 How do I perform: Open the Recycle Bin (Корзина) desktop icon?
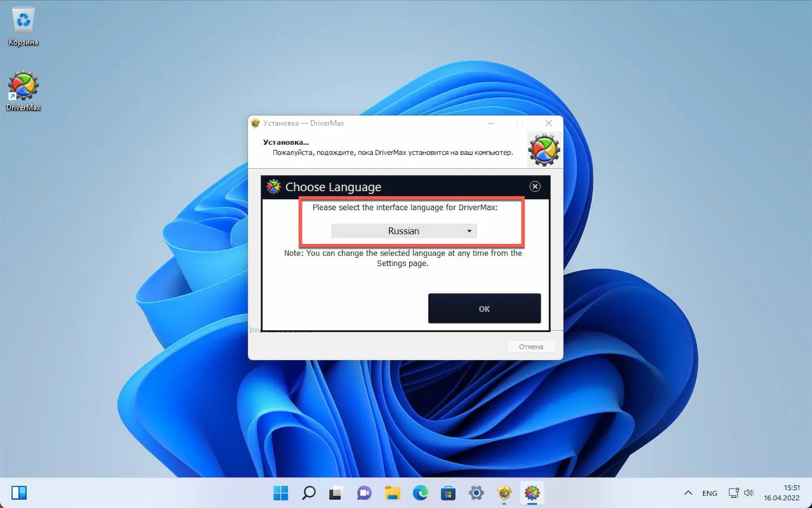click(x=23, y=27)
